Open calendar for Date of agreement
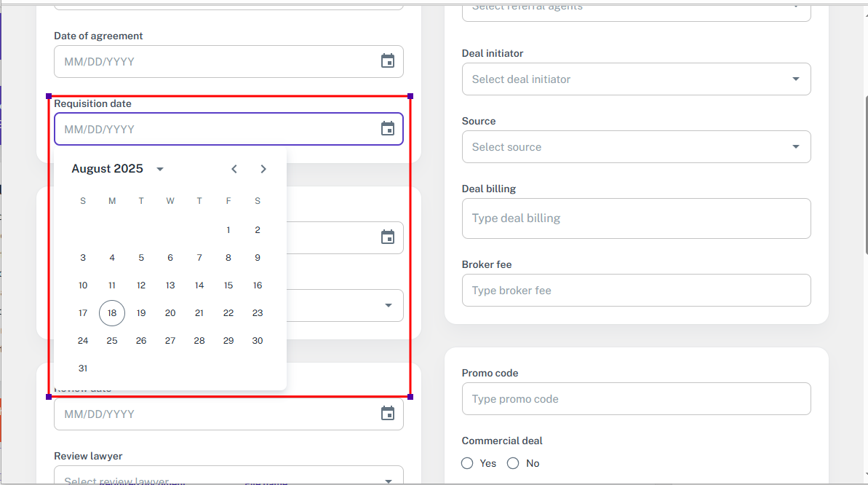868x485 pixels. 388,61
